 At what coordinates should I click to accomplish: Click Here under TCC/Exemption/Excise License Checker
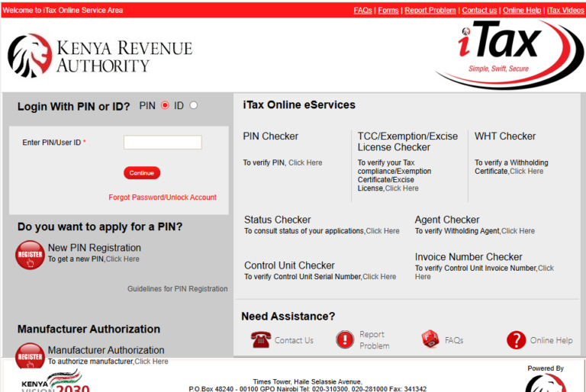[x=402, y=188]
